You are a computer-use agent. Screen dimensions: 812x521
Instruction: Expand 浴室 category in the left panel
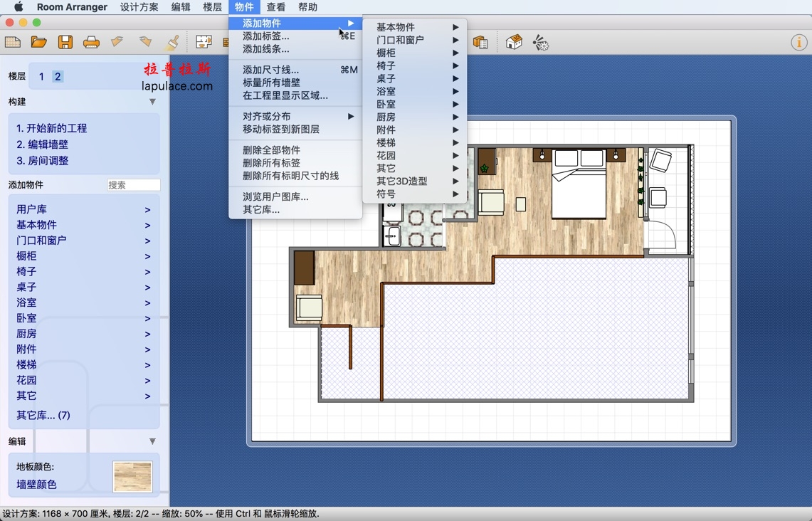(84, 302)
